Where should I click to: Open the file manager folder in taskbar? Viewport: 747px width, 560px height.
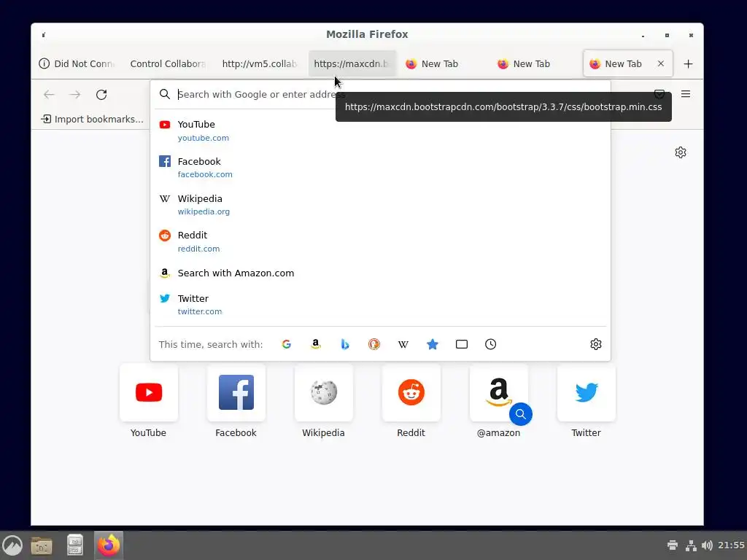point(42,545)
